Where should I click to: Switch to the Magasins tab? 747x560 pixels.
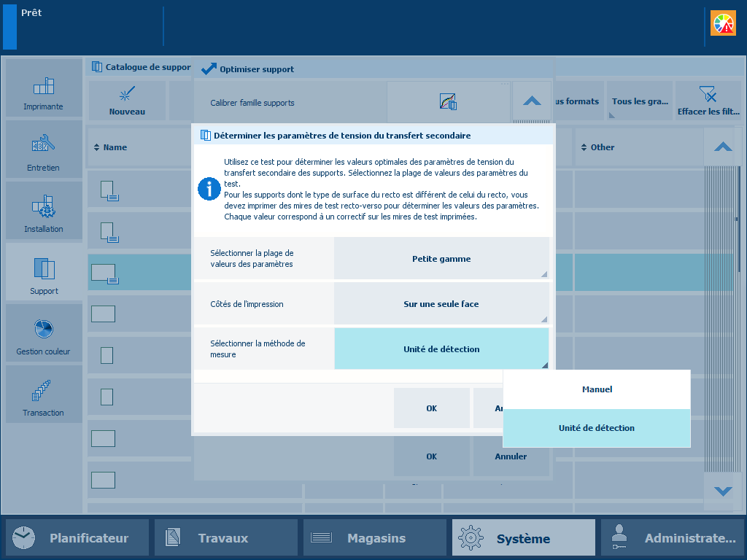tap(375, 538)
